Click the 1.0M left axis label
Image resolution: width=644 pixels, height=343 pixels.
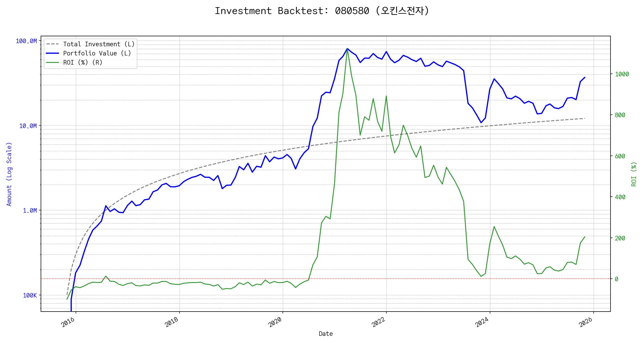(x=30, y=211)
